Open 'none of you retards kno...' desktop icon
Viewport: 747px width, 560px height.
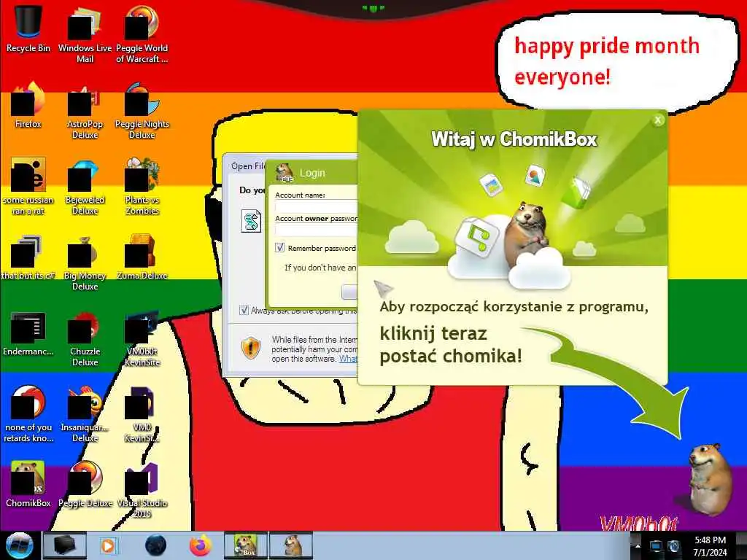coord(28,414)
